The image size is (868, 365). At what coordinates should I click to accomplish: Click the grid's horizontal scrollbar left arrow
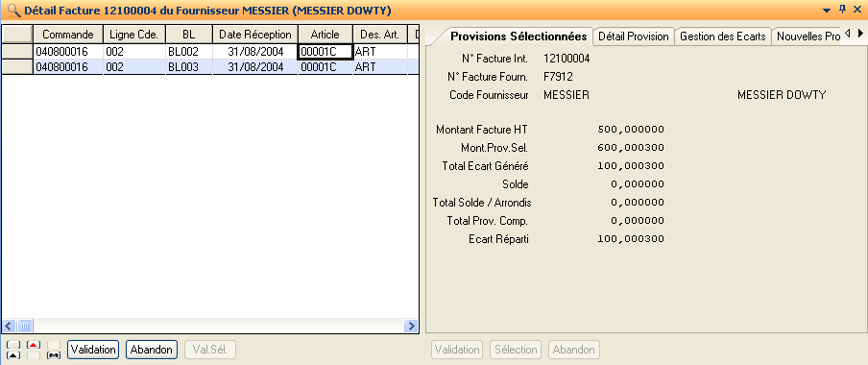[9, 326]
